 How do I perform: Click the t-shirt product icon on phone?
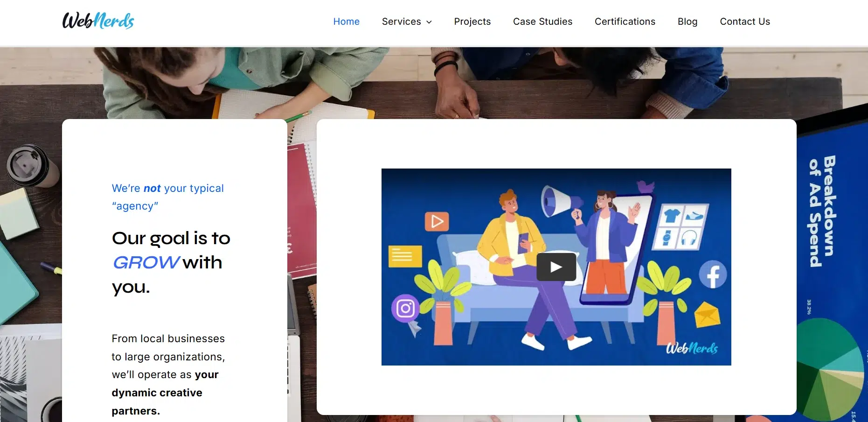tap(672, 216)
